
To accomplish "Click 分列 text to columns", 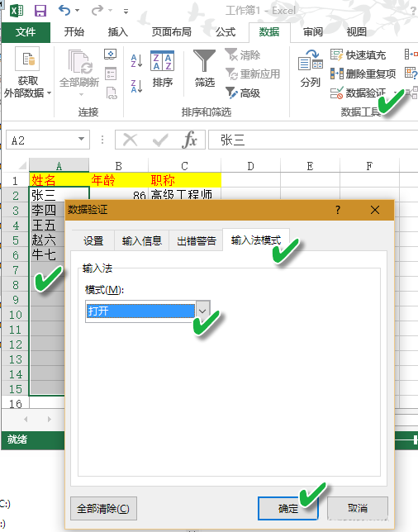I will click(x=310, y=69).
